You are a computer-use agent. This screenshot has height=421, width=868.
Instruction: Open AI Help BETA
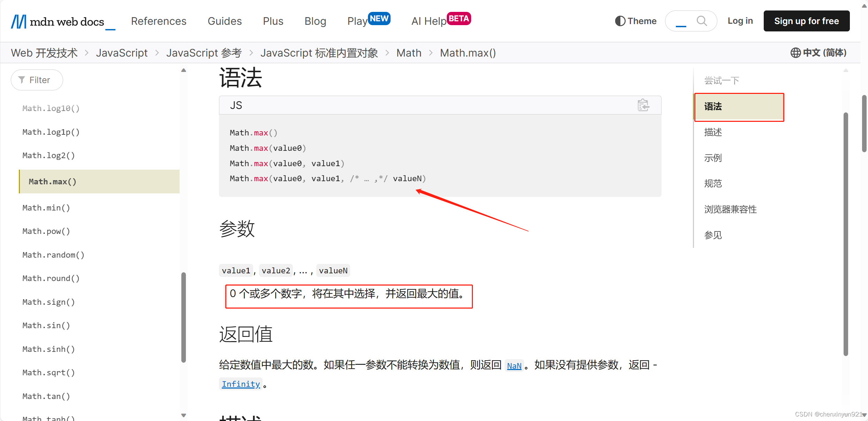pyautogui.click(x=441, y=20)
